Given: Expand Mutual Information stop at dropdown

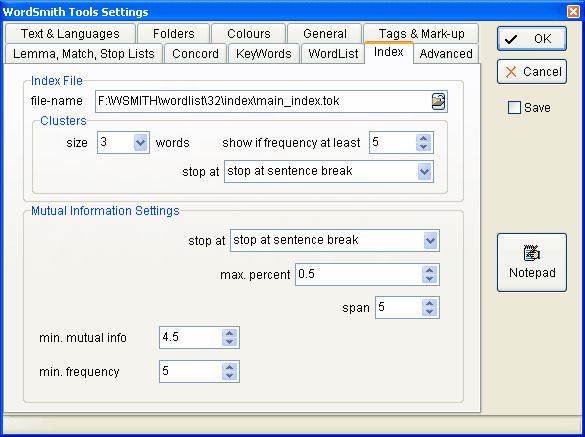Looking at the screenshot, I should click(x=430, y=240).
